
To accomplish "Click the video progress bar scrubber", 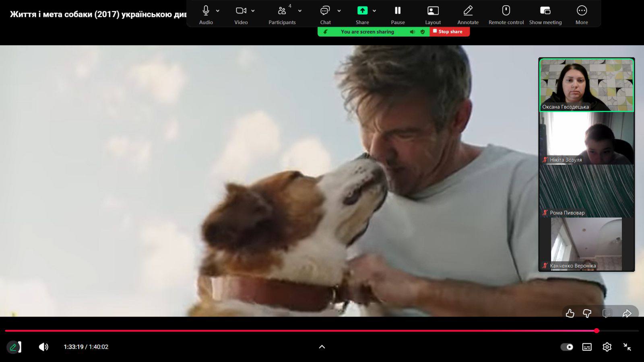I will [x=597, y=331].
